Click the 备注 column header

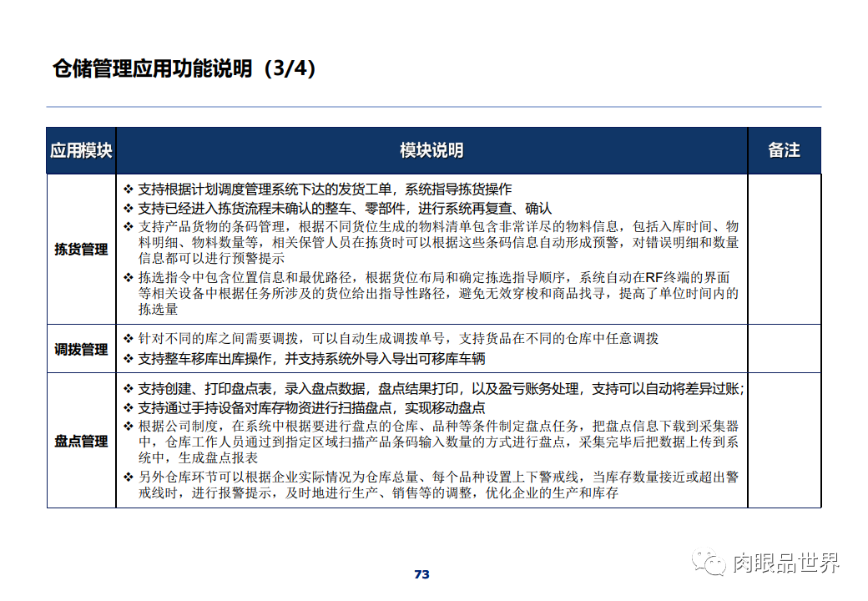(x=783, y=151)
